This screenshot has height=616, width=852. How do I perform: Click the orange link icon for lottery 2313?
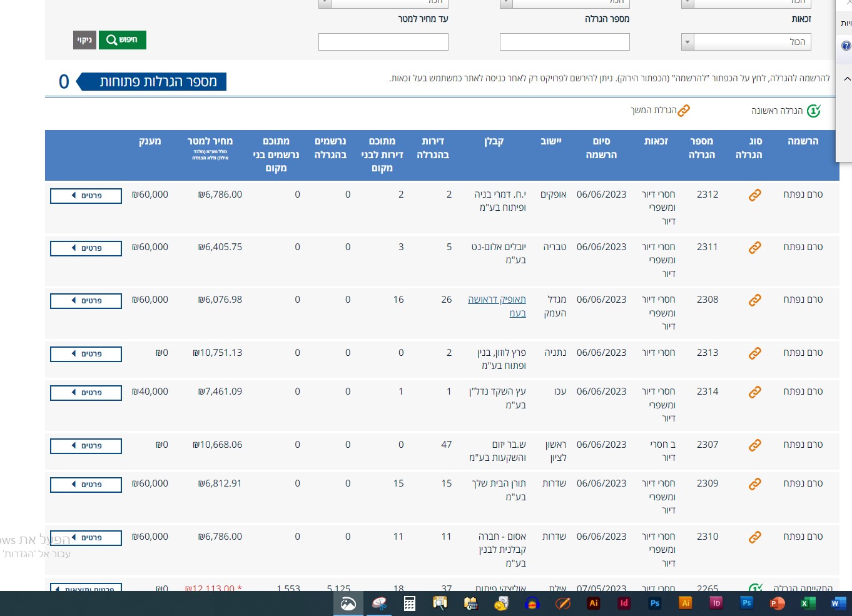[755, 353]
